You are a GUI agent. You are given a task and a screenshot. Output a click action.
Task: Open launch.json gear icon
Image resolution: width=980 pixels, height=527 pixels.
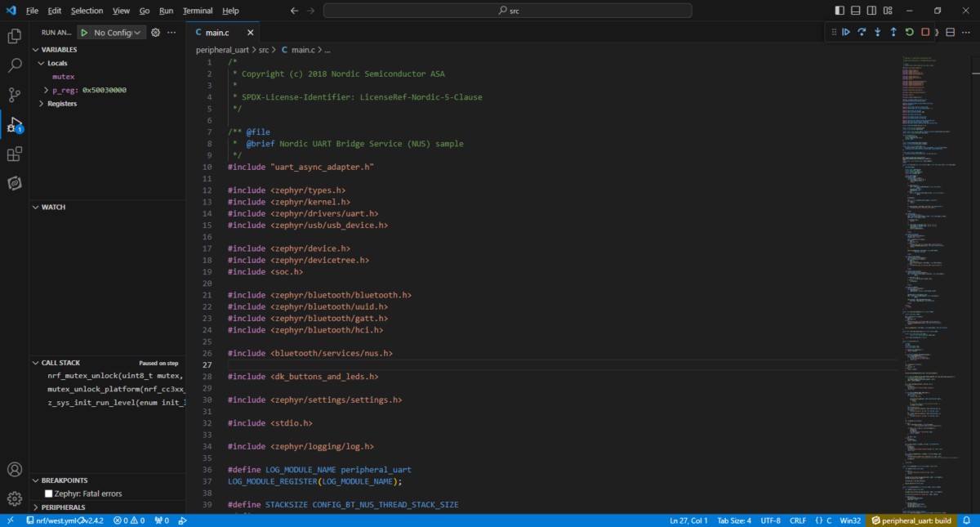(155, 33)
